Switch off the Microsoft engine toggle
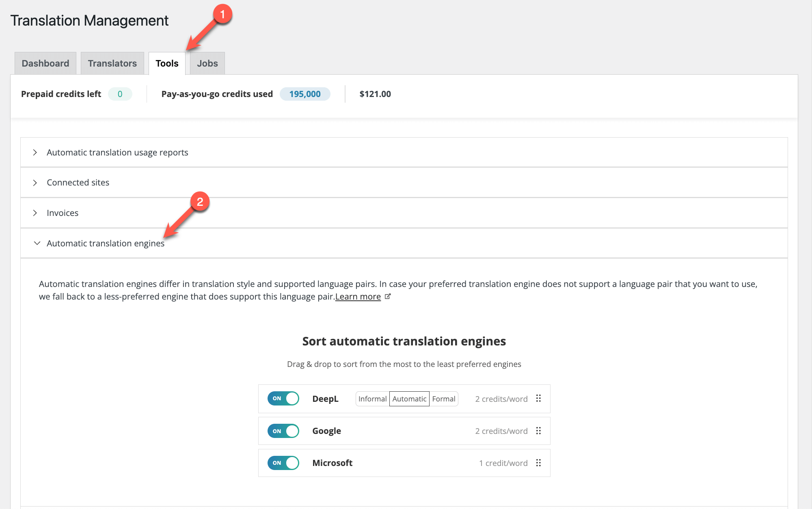The image size is (812, 509). [x=283, y=463]
